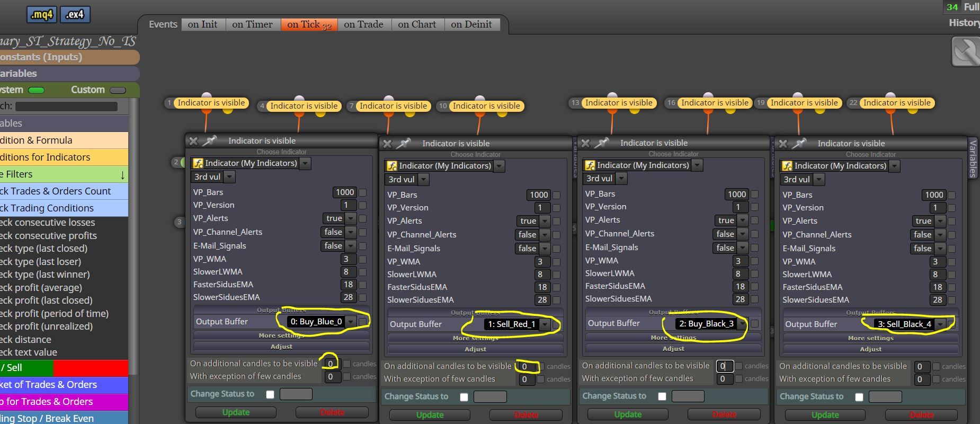Screen dimensions: 980x424
Task: Click the .ex4 compile button
Action: (x=75, y=15)
